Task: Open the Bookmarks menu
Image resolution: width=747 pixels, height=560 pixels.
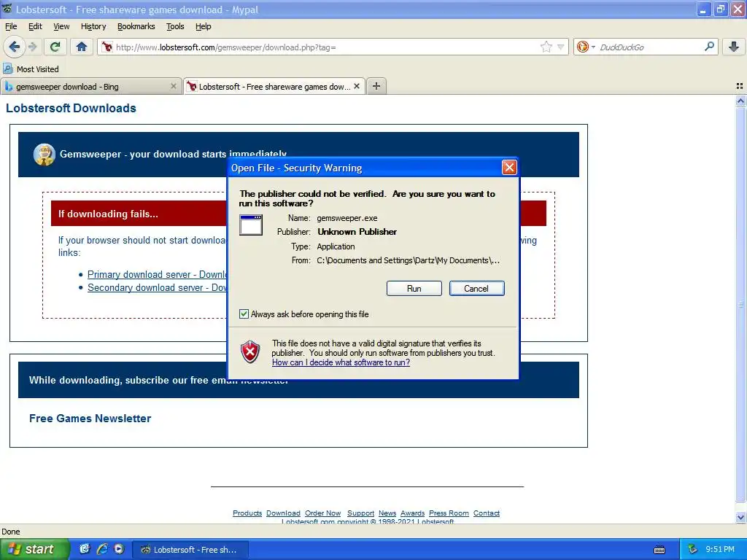Action: click(136, 26)
